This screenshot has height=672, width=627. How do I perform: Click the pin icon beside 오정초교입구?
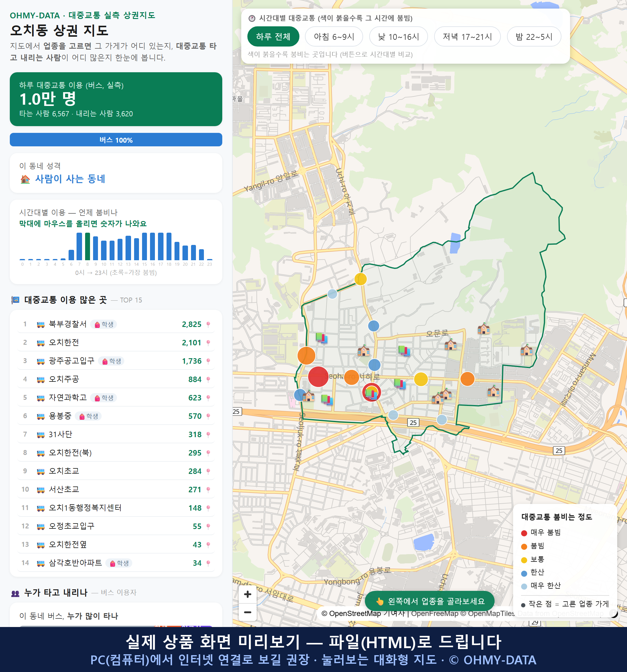[208, 526]
